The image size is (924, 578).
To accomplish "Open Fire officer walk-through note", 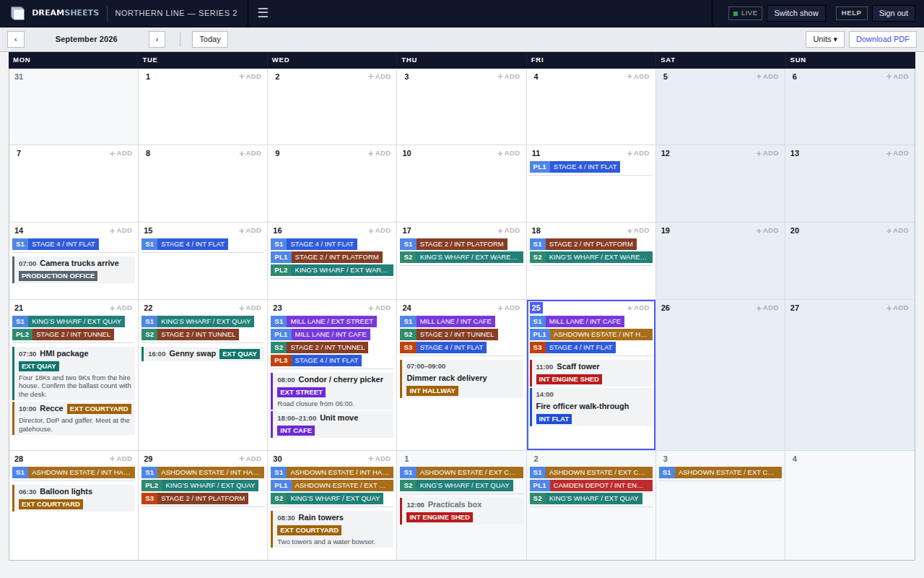I will click(x=591, y=407).
